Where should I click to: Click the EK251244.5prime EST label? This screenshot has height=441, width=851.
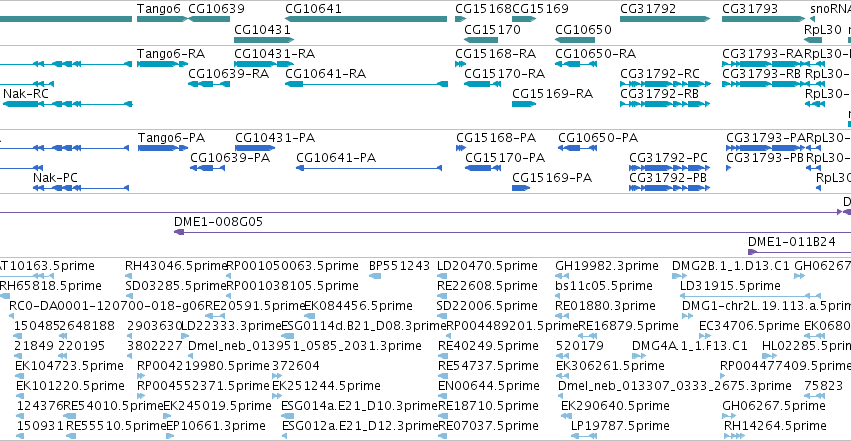326,386
